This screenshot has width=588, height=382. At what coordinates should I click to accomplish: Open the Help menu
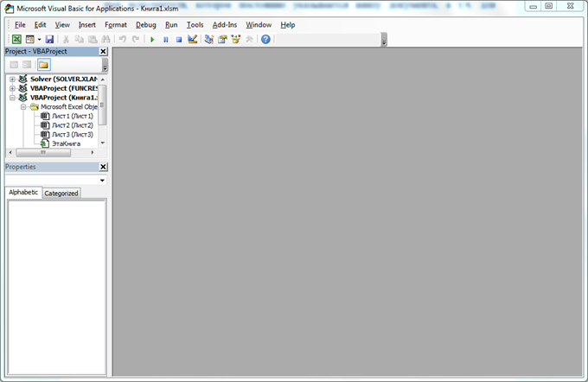tap(288, 25)
